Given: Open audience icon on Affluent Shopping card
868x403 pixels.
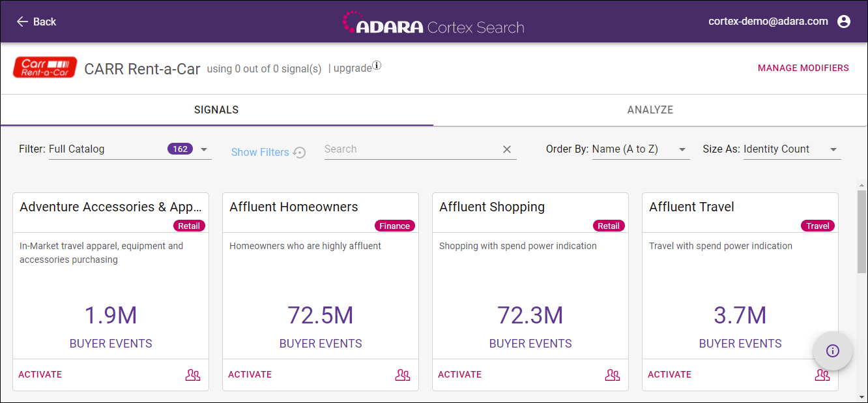Looking at the screenshot, I should 613,375.
